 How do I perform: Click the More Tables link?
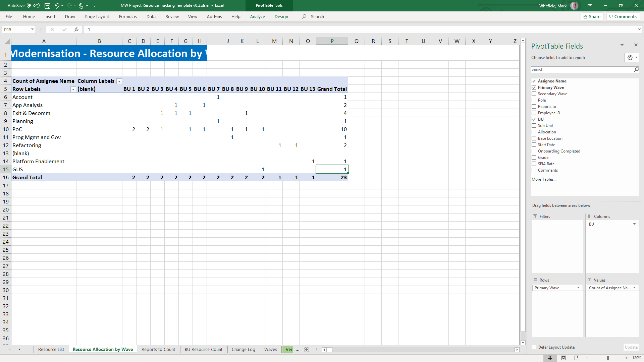[544, 179]
